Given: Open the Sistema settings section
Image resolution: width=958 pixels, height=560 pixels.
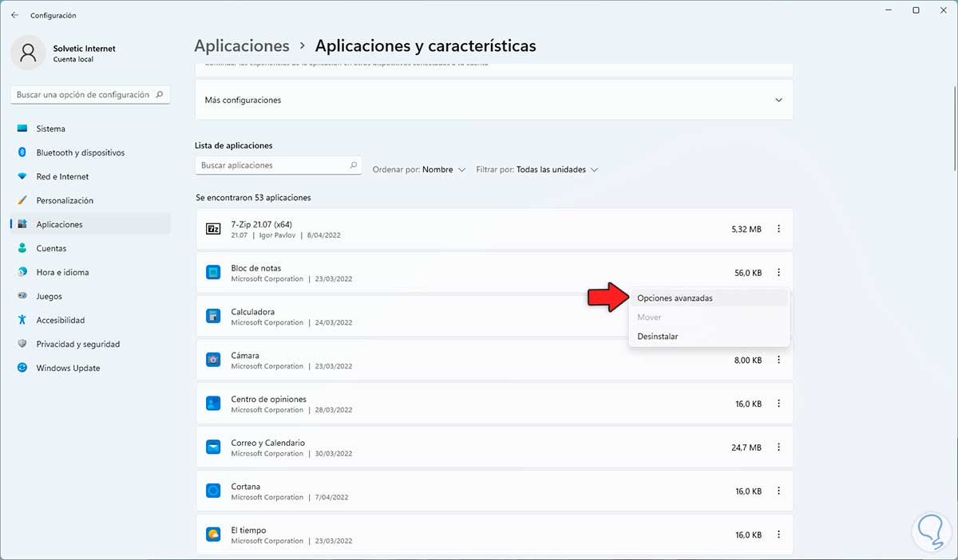Looking at the screenshot, I should pyautogui.click(x=90, y=128).
